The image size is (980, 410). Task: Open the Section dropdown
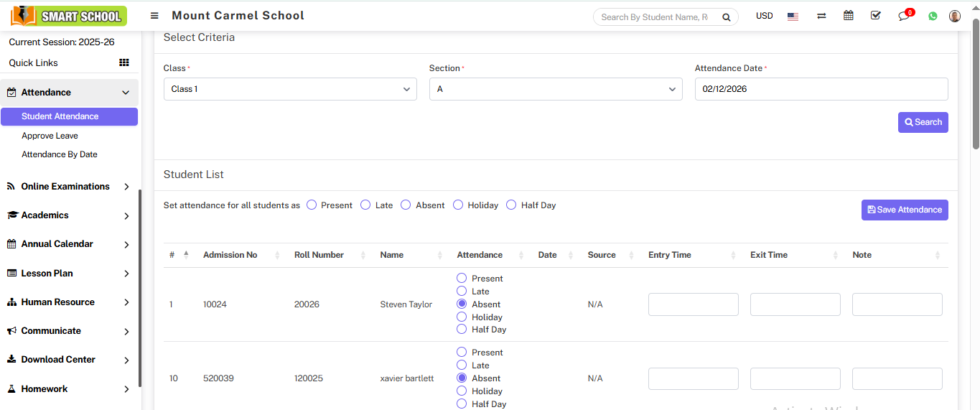(556, 89)
